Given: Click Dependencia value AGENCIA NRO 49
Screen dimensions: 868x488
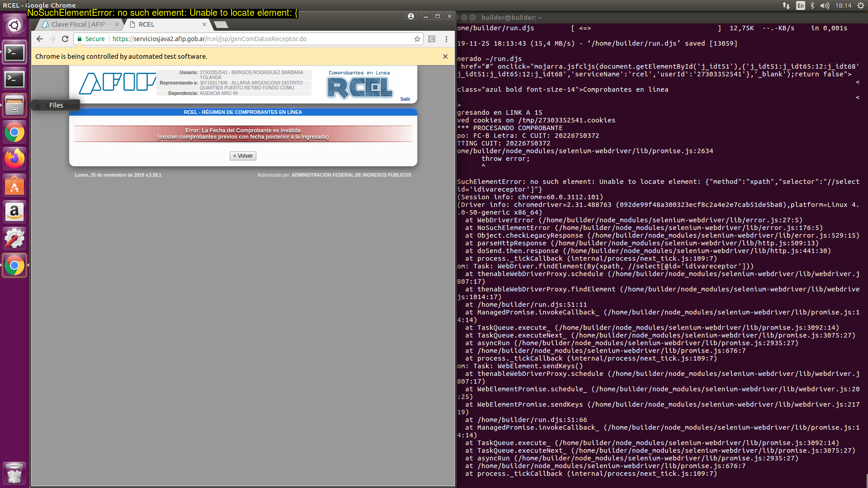Looking at the screenshot, I should click(x=219, y=94).
